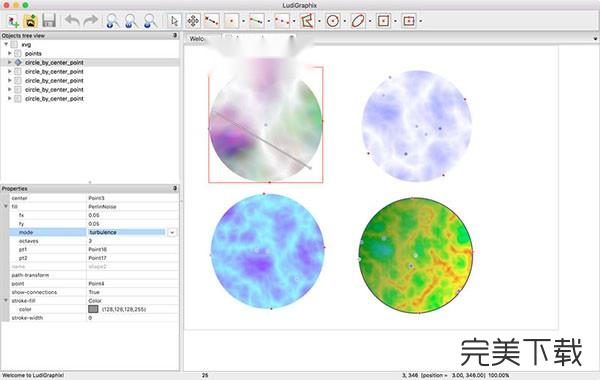Click the redo arrow
This screenshot has height=380, width=600.
coord(91,21)
